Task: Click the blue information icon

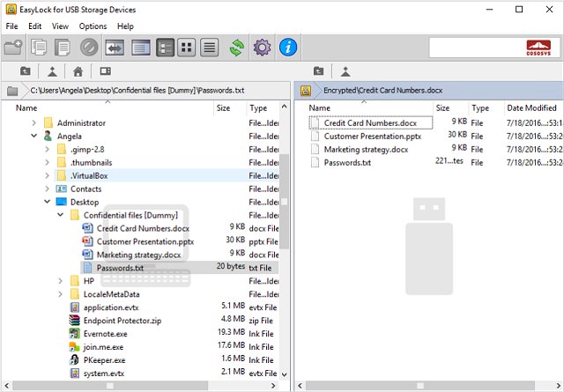Action: [288, 48]
